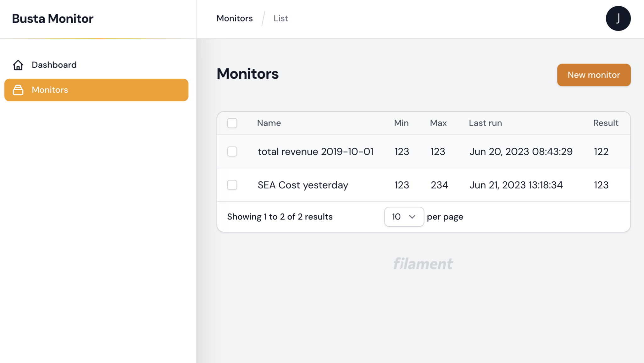Click the chevron arrow in per page selector

click(x=412, y=217)
